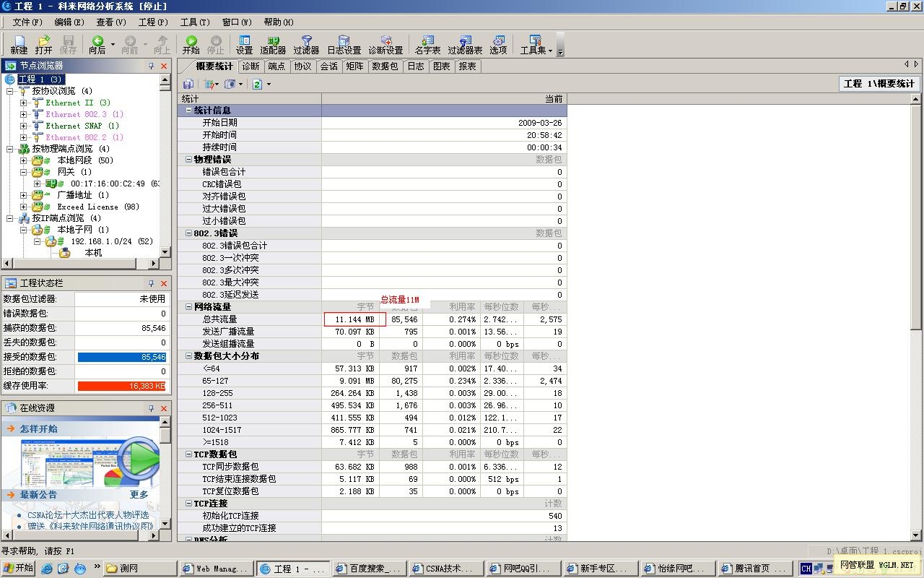Screen dimensions: 924x578
Task: Open the 工具(T) menu
Action: point(194,22)
